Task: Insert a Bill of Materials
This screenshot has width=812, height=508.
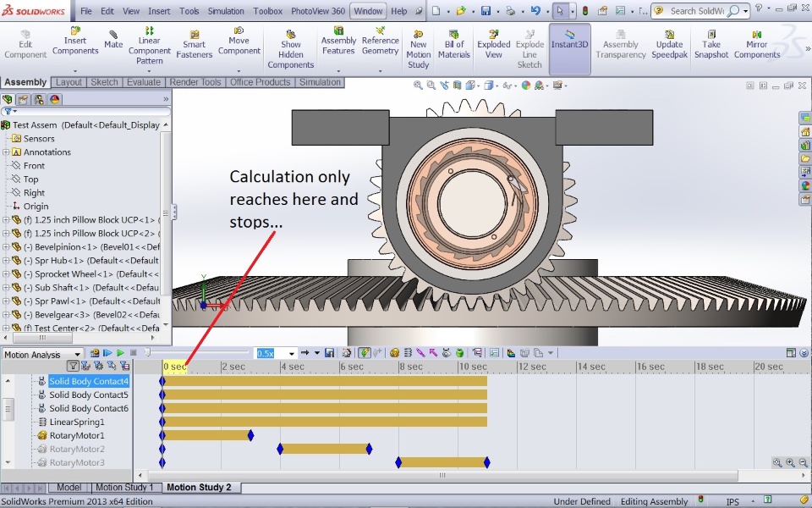Action: point(453,44)
